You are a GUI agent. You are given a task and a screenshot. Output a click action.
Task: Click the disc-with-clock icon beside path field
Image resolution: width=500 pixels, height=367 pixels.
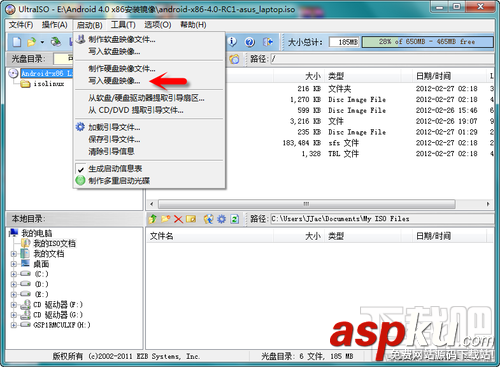234,59
